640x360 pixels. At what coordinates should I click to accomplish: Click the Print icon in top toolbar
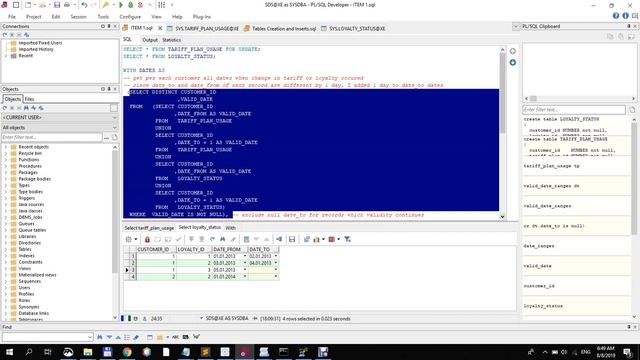(x=67, y=5)
